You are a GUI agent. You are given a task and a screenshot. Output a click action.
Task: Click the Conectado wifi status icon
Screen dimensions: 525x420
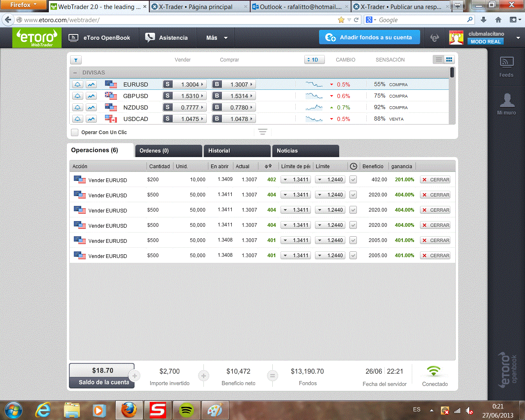coord(434,371)
